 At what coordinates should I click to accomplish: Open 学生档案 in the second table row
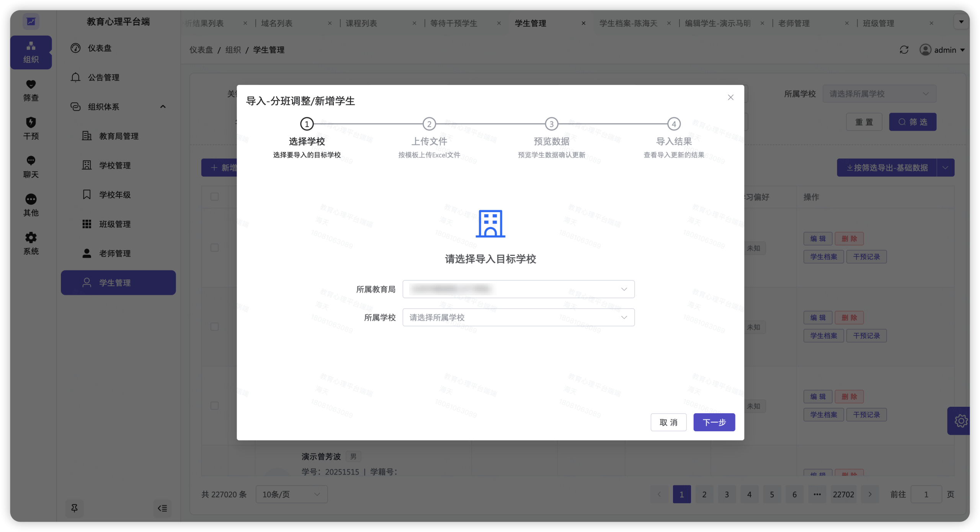(823, 336)
